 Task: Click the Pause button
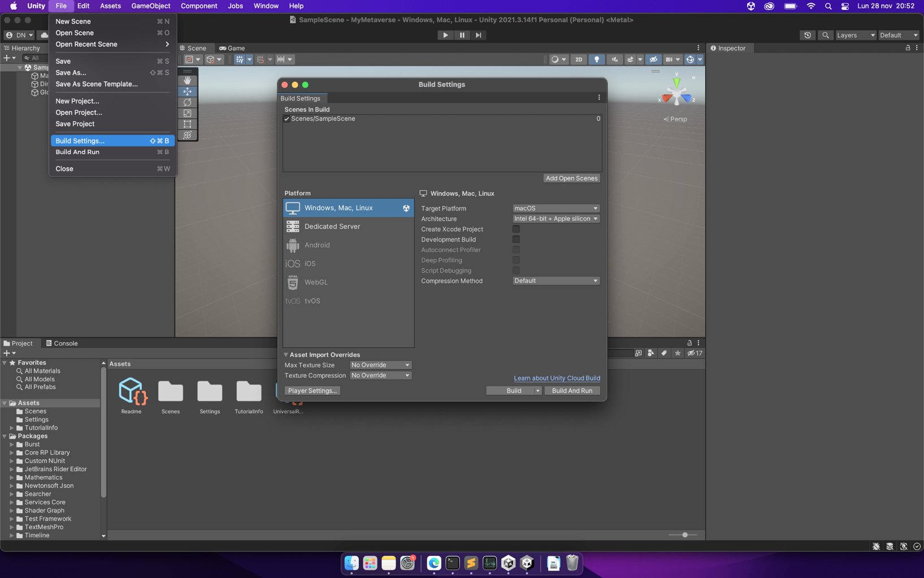click(462, 35)
